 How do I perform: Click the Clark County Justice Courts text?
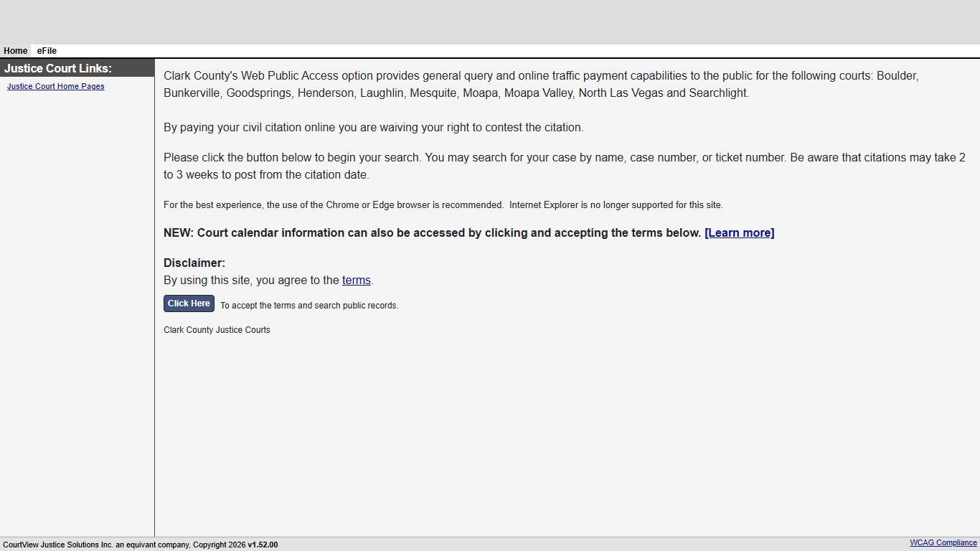coord(217,329)
